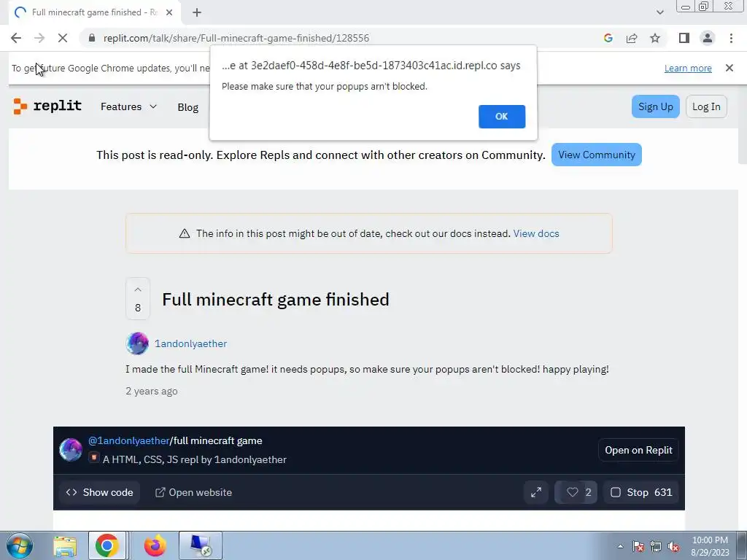Open the File Explorer taskbar icon
The image size is (747, 560).
coord(65,545)
